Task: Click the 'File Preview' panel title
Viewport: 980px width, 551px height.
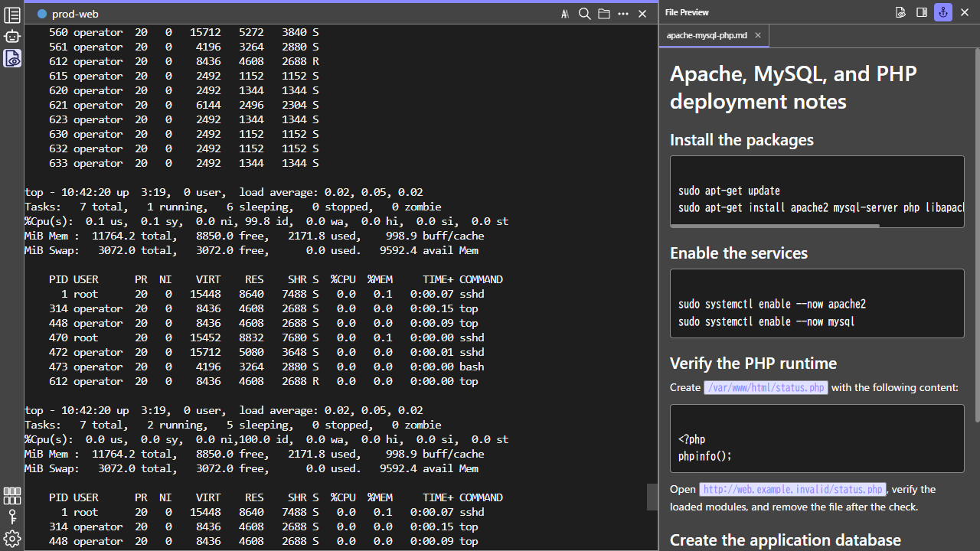Action: point(687,12)
